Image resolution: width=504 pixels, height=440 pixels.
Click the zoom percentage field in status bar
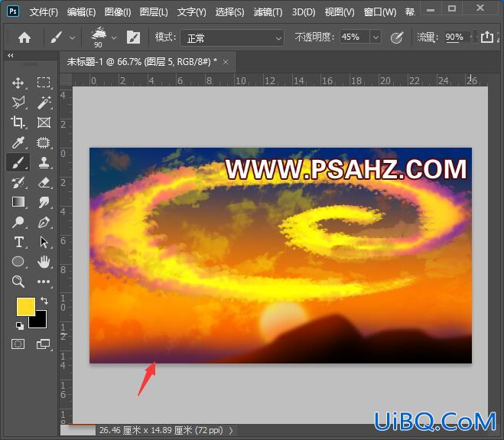click(78, 430)
